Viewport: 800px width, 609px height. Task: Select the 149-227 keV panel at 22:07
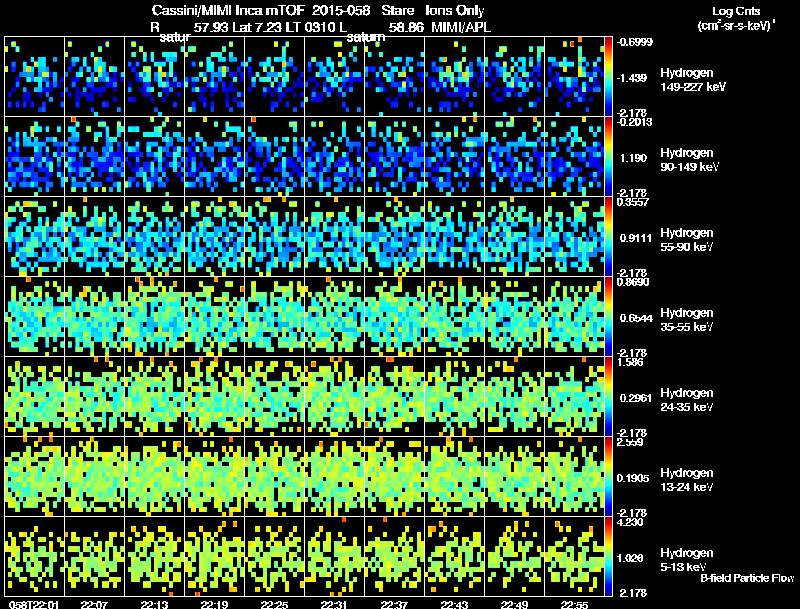coord(94,77)
